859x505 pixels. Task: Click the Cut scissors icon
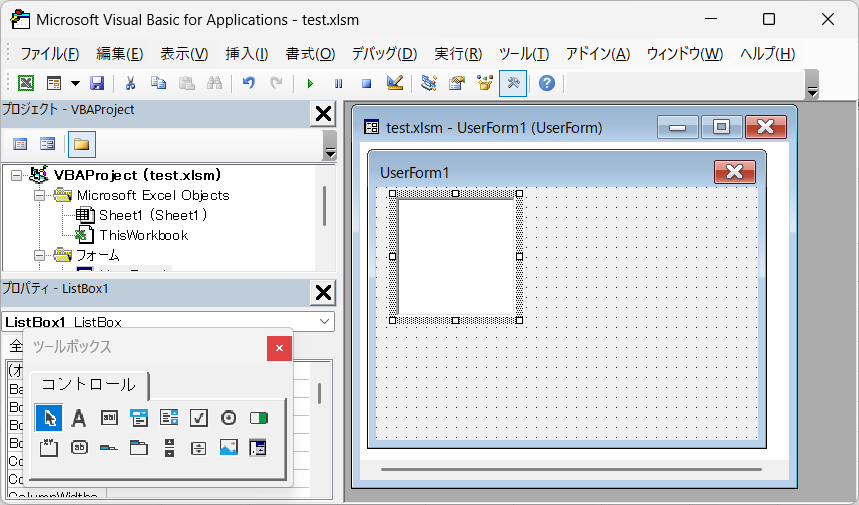point(130,83)
